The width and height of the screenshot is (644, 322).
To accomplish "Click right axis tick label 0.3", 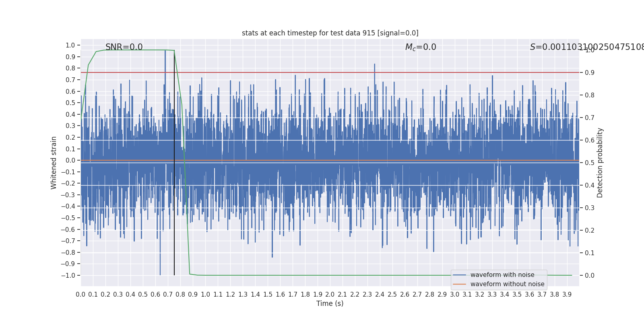I will coord(590,208).
